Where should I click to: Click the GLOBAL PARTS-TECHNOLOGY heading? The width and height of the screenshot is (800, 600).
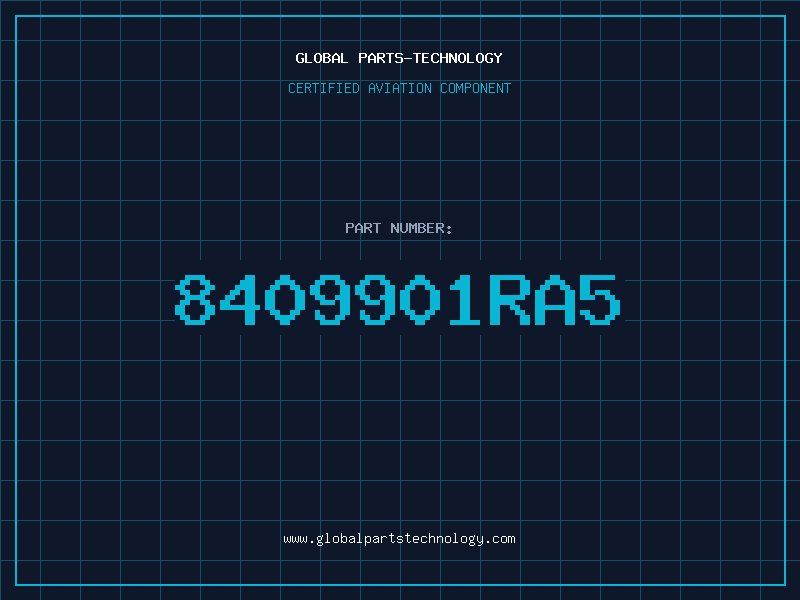click(x=399, y=58)
